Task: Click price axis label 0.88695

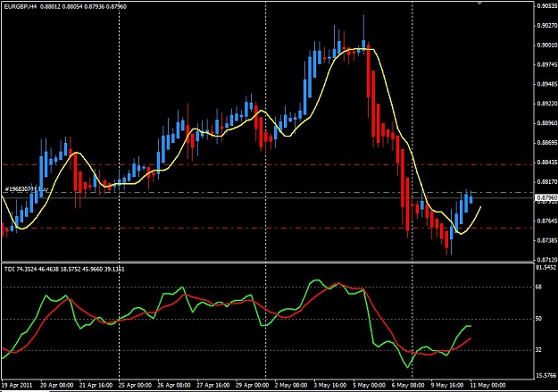Action: [x=547, y=143]
